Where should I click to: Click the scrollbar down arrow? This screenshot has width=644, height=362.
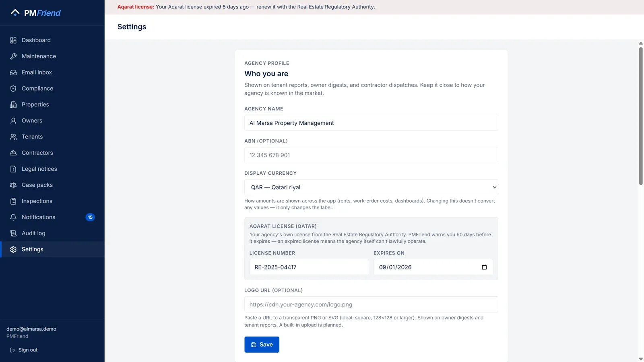641,359
